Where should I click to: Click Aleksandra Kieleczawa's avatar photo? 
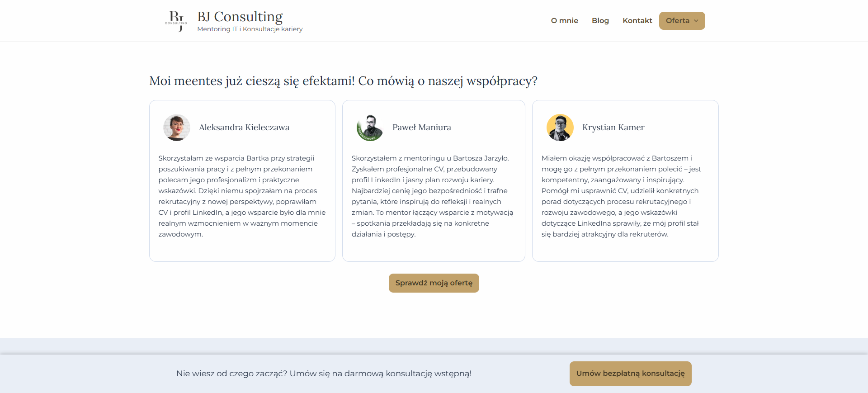(x=177, y=128)
